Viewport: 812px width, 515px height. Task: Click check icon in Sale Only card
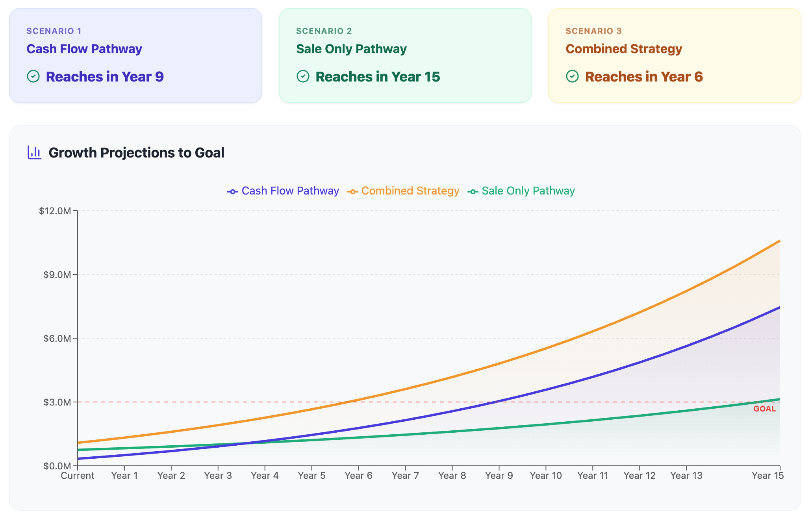[303, 76]
